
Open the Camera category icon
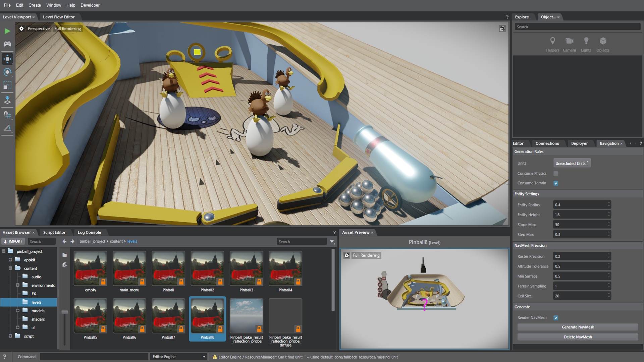click(569, 44)
